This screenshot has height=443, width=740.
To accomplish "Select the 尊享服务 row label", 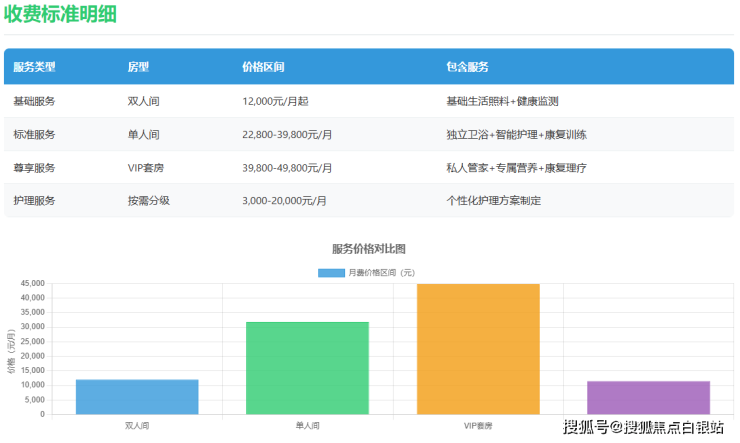I will 35,167.
